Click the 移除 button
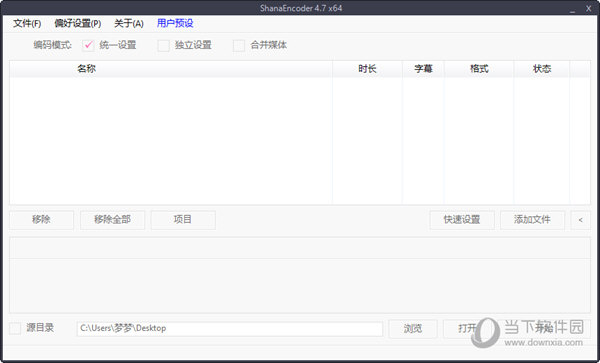This screenshot has height=363, width=600. [x=41, y=220]
